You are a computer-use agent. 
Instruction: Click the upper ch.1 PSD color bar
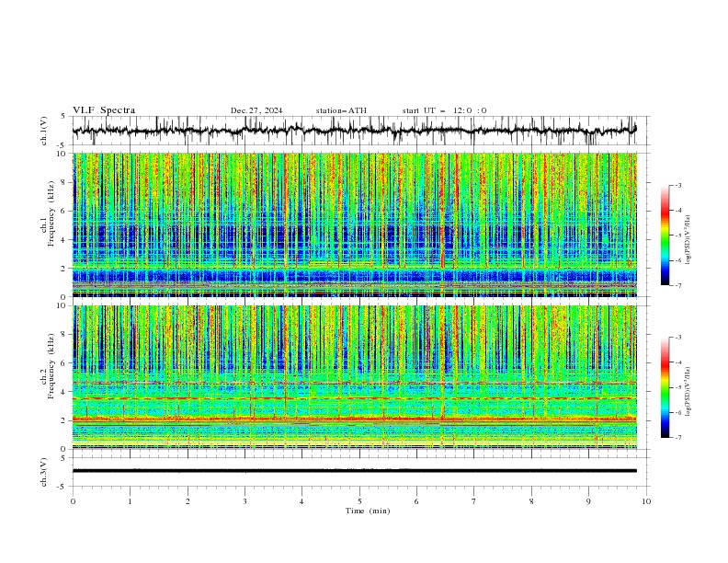point(665,236)
